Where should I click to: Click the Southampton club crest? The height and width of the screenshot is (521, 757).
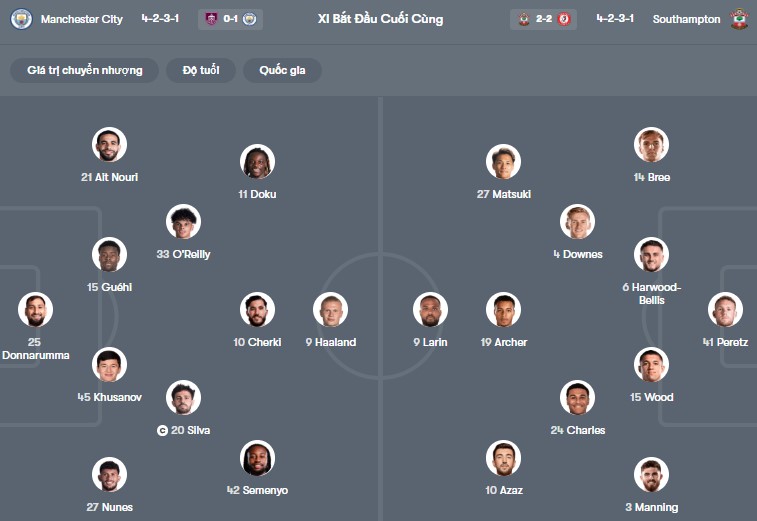(738, 19)
